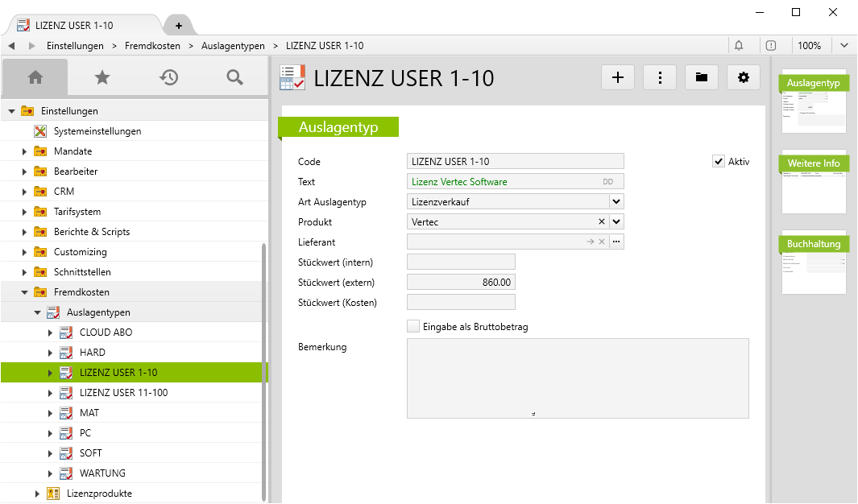Screen dimensions: 858x504
Task: Expand the Tarifsystem tree folder
Action: [25, 212]
